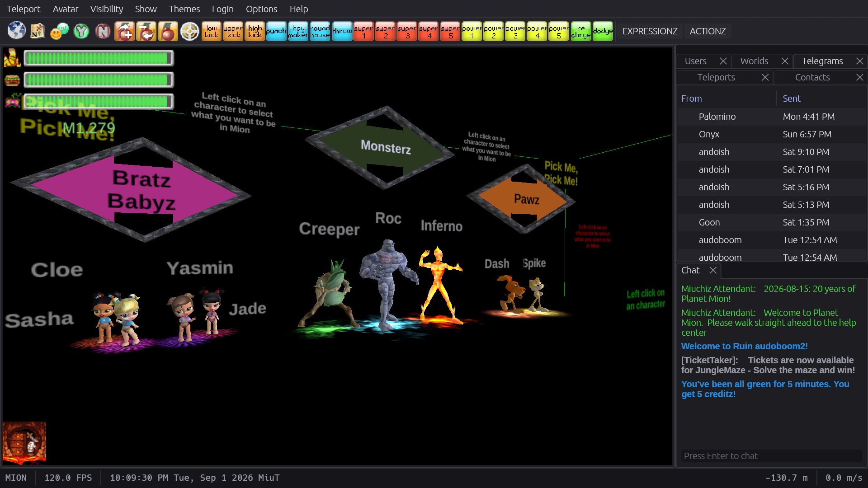The image size is (868, 488).
Task: Click the globe world icon in toolbar
Action: (x=17, y=31)
